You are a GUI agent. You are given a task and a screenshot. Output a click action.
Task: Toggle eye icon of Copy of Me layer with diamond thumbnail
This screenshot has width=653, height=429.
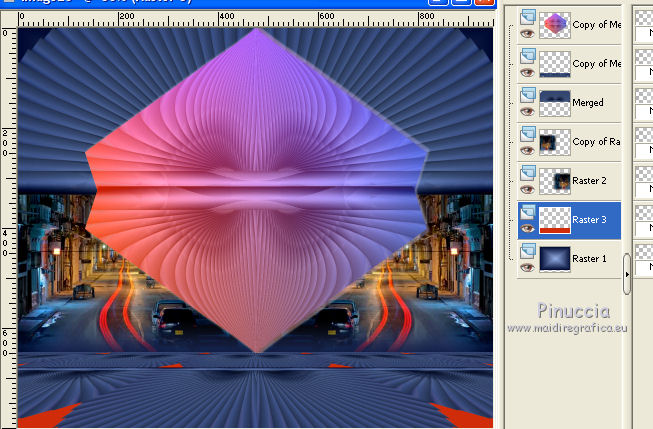click(528, 34)
